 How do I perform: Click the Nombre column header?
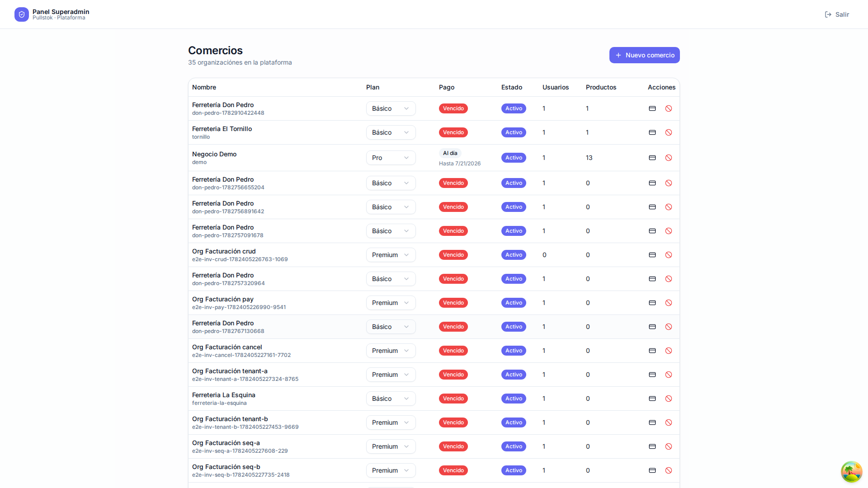(204, 87)
